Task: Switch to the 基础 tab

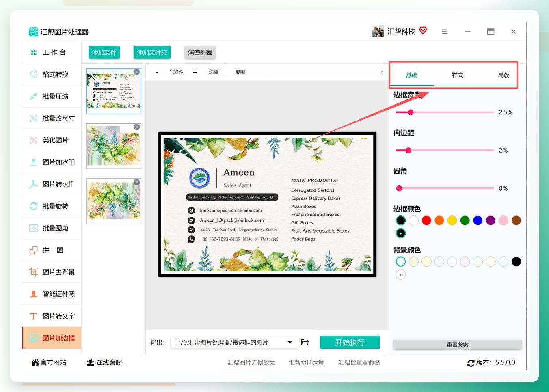Action: pyautogui.click(x=412, y=75)
